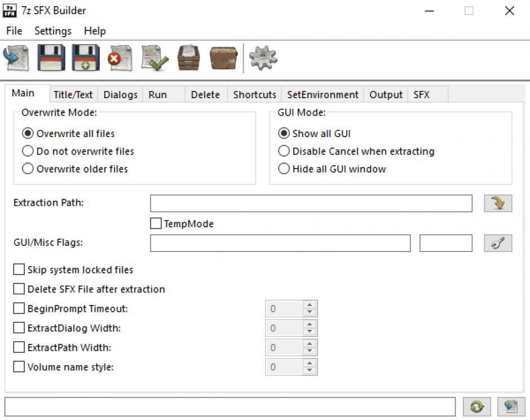Click the open file drawer archive icon
The image size is (530, 420).
189,58
